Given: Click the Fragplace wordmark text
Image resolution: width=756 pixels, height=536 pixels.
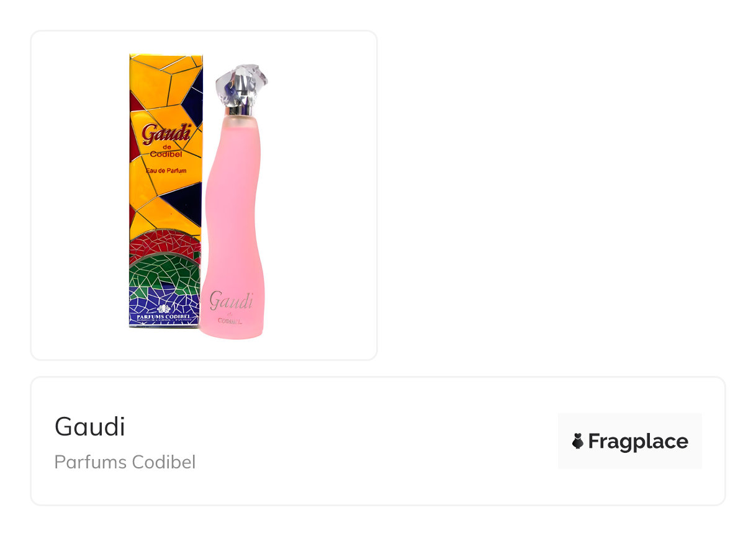Looking at the screenshot, I should coord(638,442).
